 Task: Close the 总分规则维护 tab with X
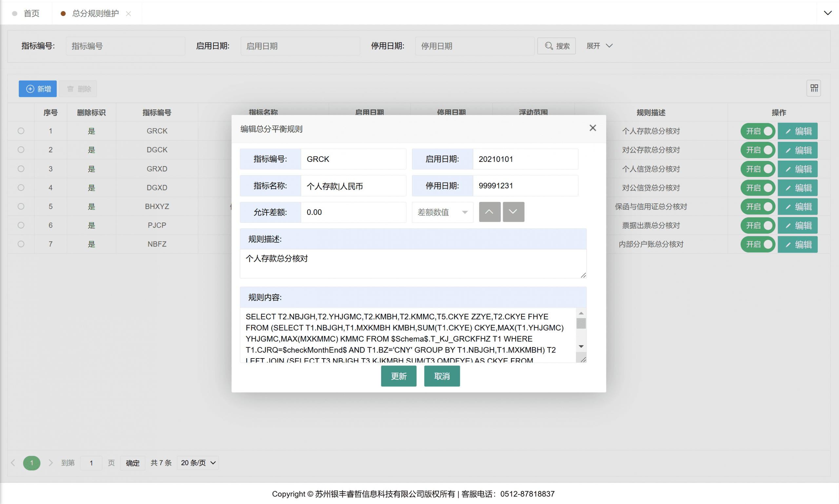(128, 13)
